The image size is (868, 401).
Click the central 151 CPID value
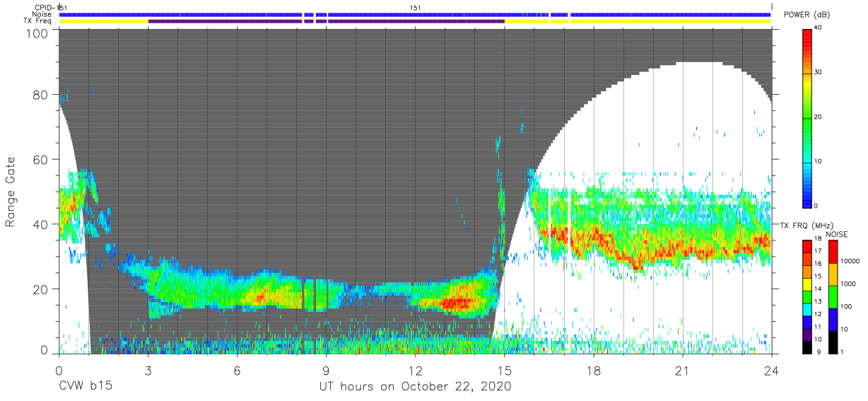[x=416, y=7]
